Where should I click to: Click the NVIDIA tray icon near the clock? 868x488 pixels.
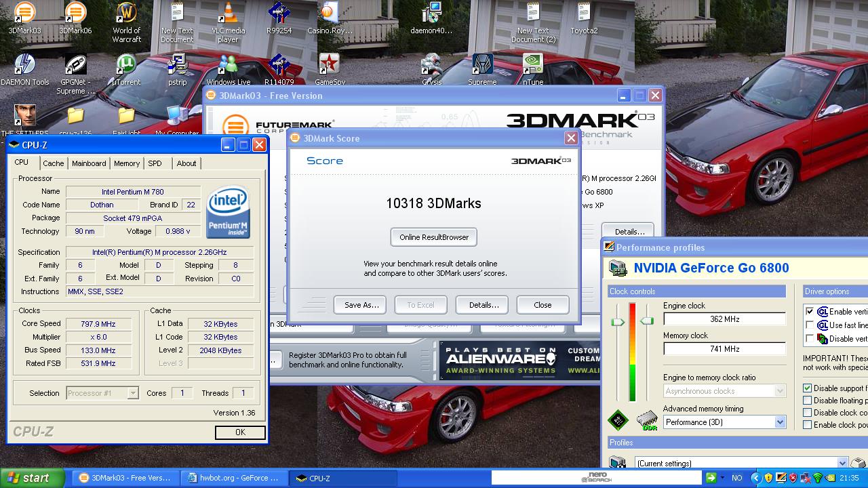tap(831, 478)
